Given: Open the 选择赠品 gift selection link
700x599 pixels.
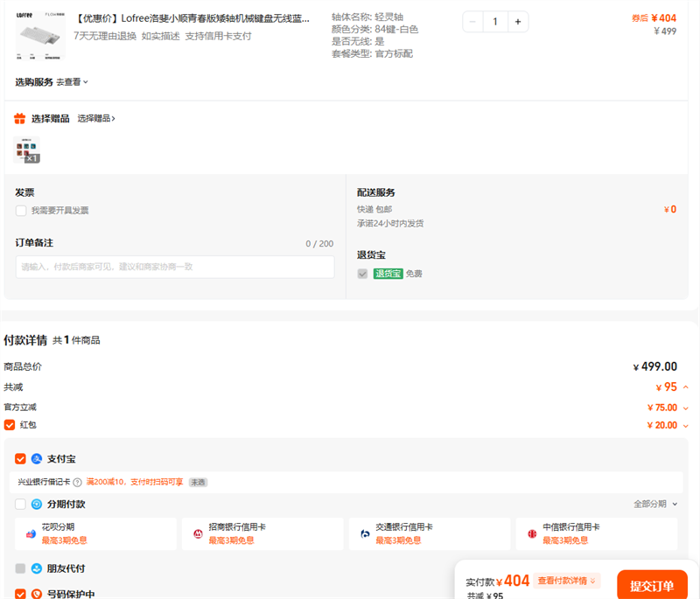Looking at the screenshot, I should pyautogui.click(x=96, y=119).
